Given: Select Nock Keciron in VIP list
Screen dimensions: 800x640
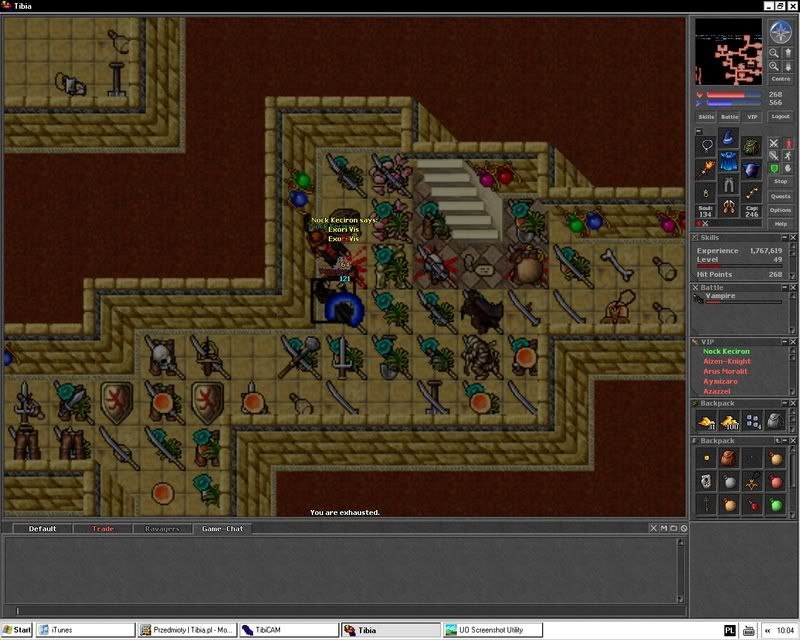Looking at the screenshot, I should coord(726,352).
